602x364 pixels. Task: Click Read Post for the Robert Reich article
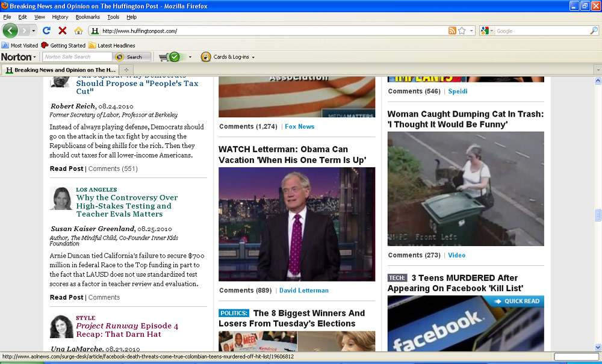click(x=66, y=169)
